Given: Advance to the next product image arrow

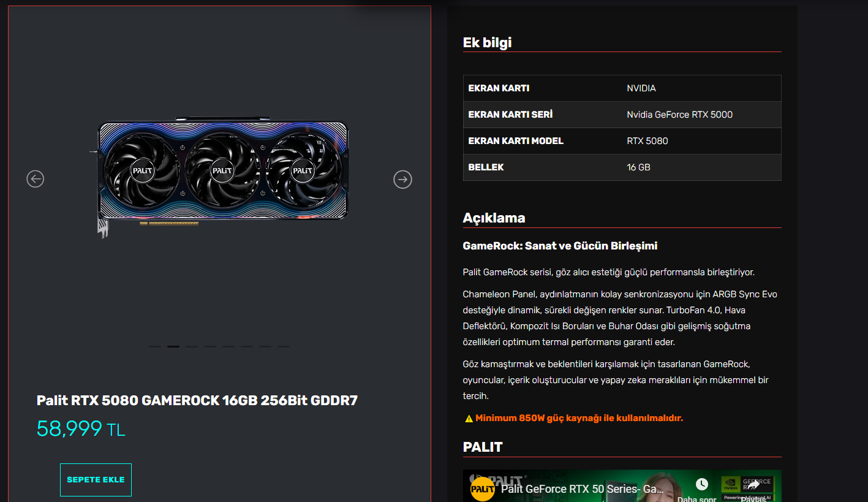Looking at the screenshot, I should click(402, 179).
